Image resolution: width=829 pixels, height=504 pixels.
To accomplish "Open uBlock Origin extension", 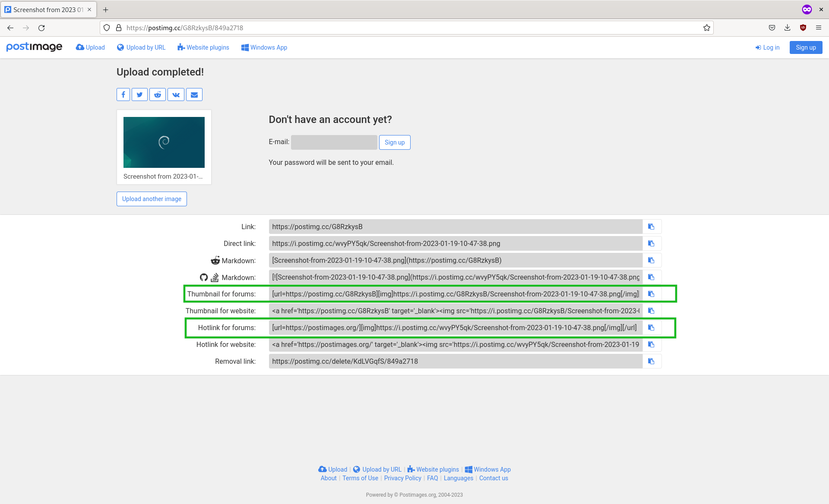I will pos(803,28).
